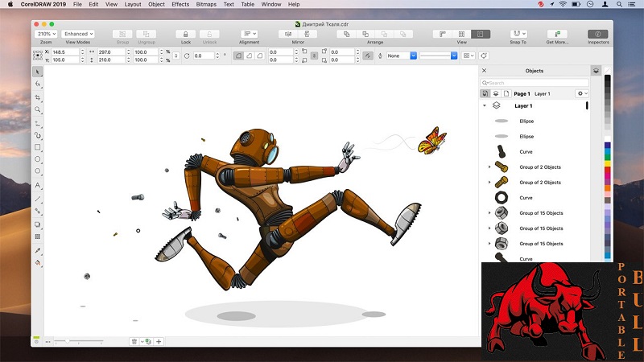644x362 pixels.
Task: Click the rotation angle icon
Action: tap(187, 56)
